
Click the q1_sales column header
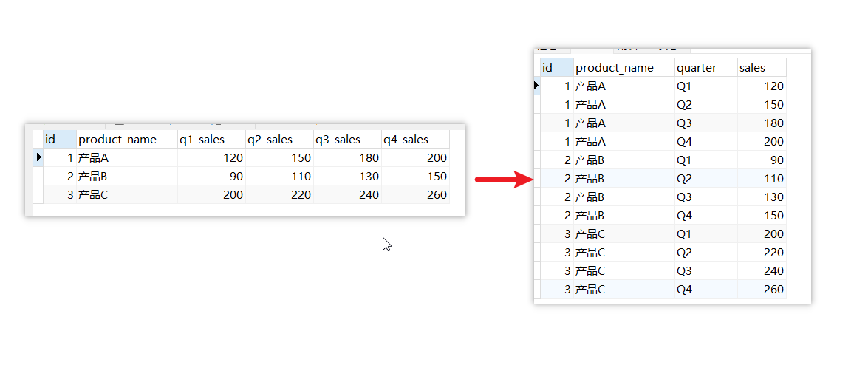[211, 139]
